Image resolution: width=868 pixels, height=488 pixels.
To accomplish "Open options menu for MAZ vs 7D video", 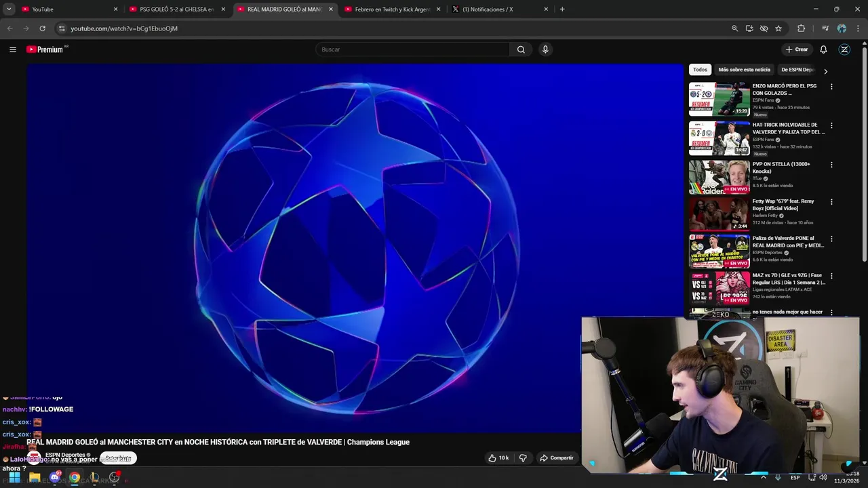I will [x=831, y=277].
